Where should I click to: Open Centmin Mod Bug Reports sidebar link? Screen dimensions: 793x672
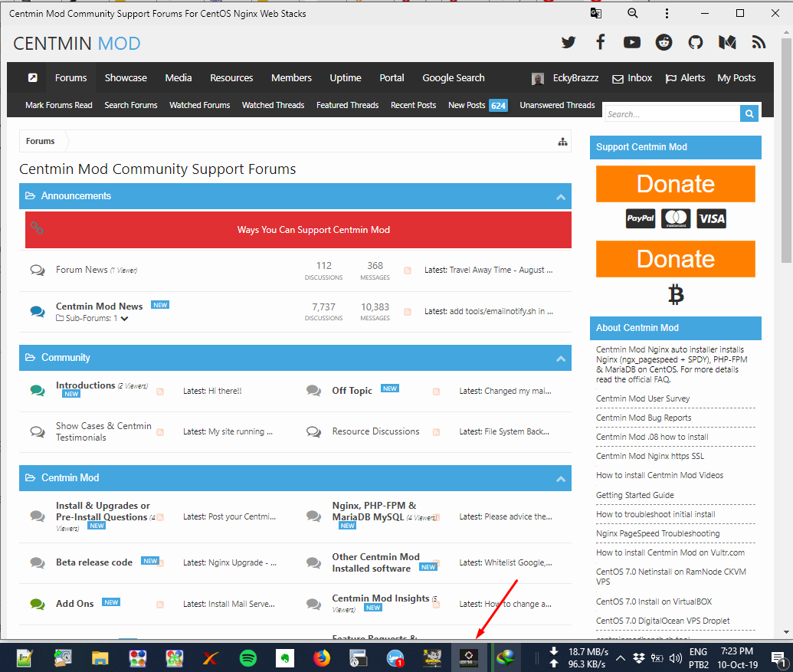[644, 418]
